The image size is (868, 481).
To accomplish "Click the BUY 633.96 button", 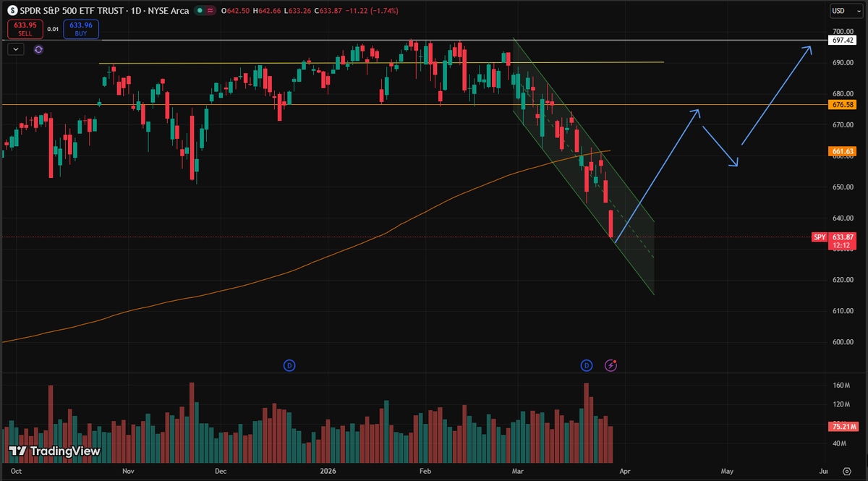I will [x=80, y=29].
